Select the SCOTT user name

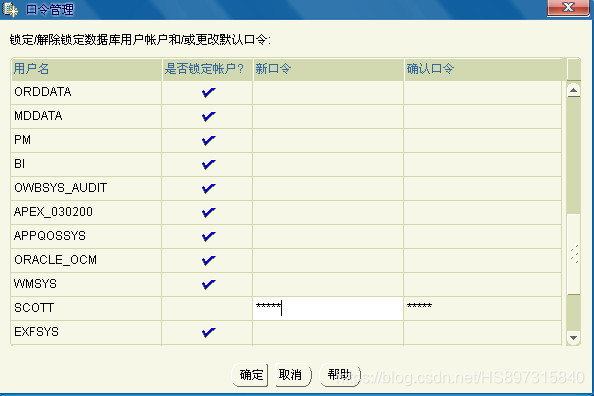pyautogui.click(x=34, y=308)
